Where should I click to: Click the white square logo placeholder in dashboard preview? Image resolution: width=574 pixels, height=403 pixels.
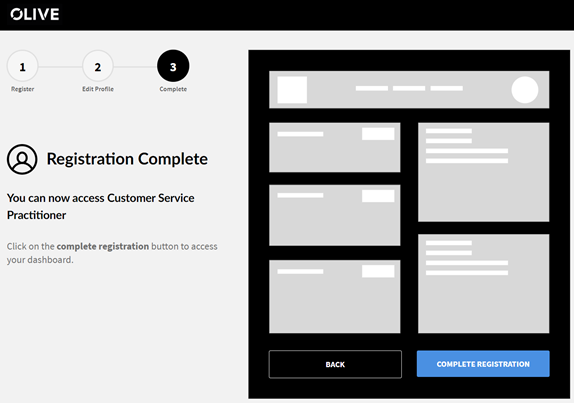pyautogui.click(x=292, y=90)
